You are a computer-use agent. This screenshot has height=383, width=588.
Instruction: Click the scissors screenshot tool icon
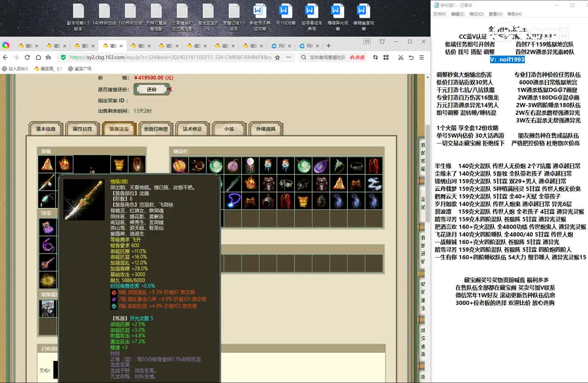click(x=401, y=57)
